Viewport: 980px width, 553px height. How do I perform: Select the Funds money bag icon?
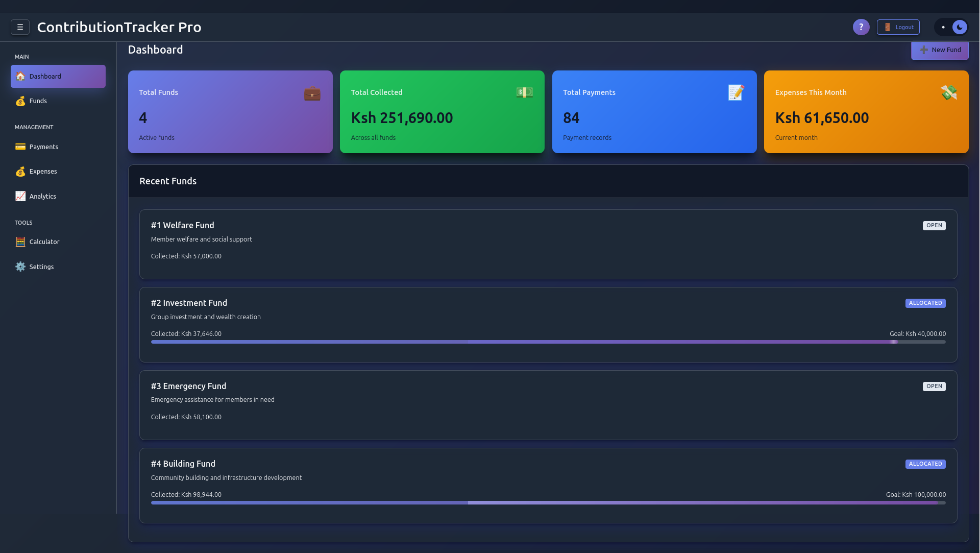(20, 101)
